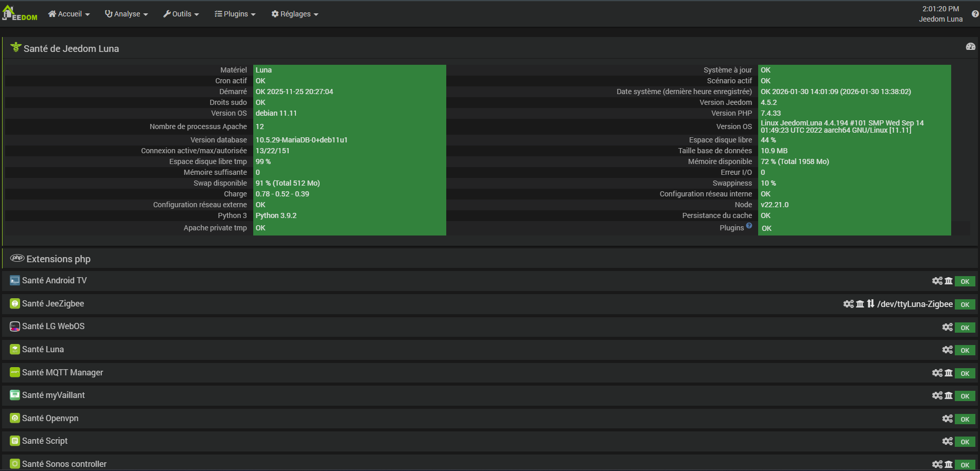This screenshot has width=980, height=471.
Task: Open the Réglages dropdown menu
Action: pyautogui.click(x=295, y=14)
